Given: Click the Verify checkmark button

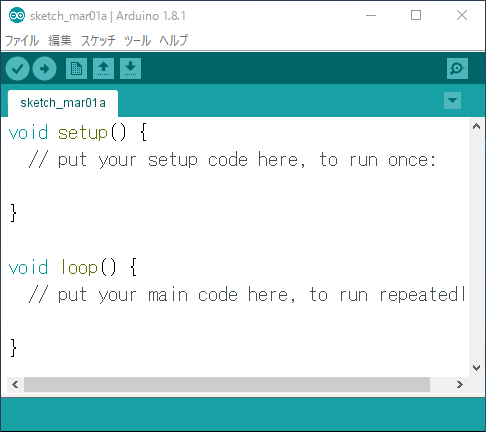Looking at the screenshot, I should coord(17,69).
